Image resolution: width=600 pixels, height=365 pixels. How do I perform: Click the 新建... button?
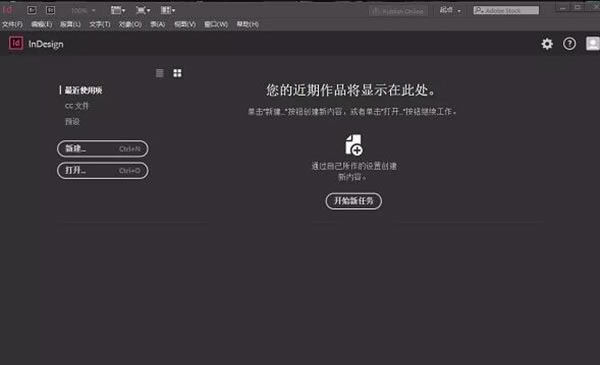pyautogui.click(x=103, y=148)
